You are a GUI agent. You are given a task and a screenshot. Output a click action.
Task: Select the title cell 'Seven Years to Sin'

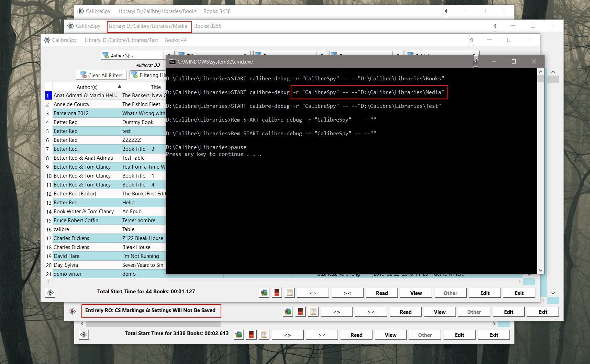pyautogui.click(x=144, y=265)
